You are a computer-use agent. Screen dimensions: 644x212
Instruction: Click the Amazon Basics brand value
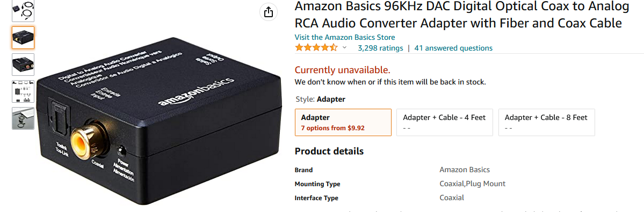(x=465, y=169)
